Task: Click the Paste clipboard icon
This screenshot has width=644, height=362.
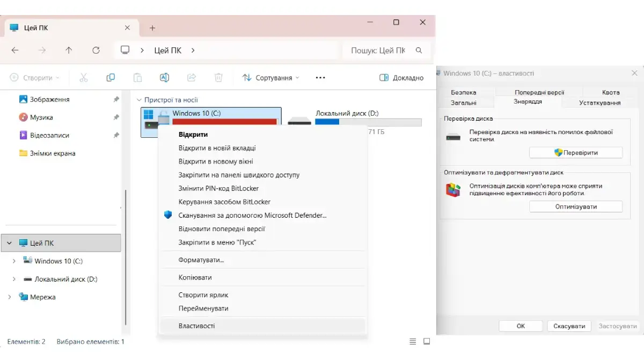Action: pyautogui.click(x=137, y=78)
